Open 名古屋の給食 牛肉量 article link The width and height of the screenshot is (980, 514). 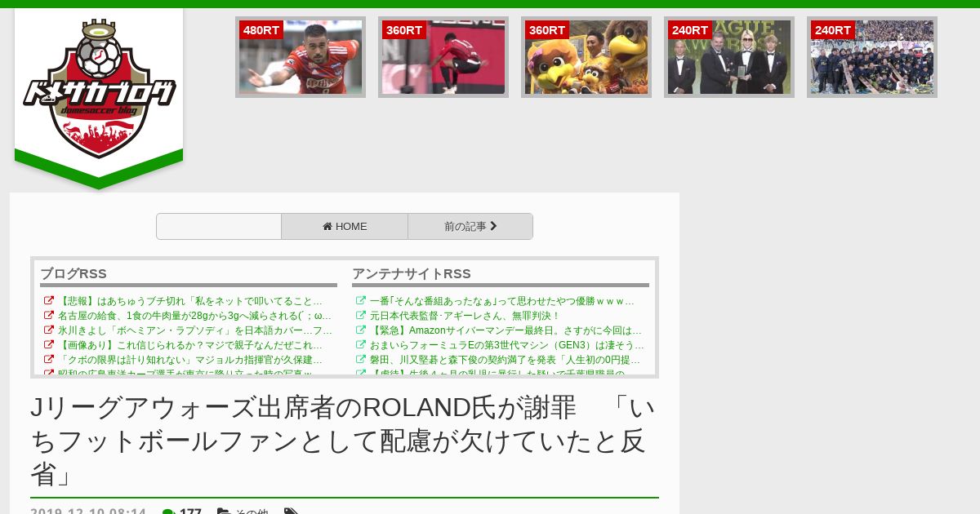coord(195,316)
